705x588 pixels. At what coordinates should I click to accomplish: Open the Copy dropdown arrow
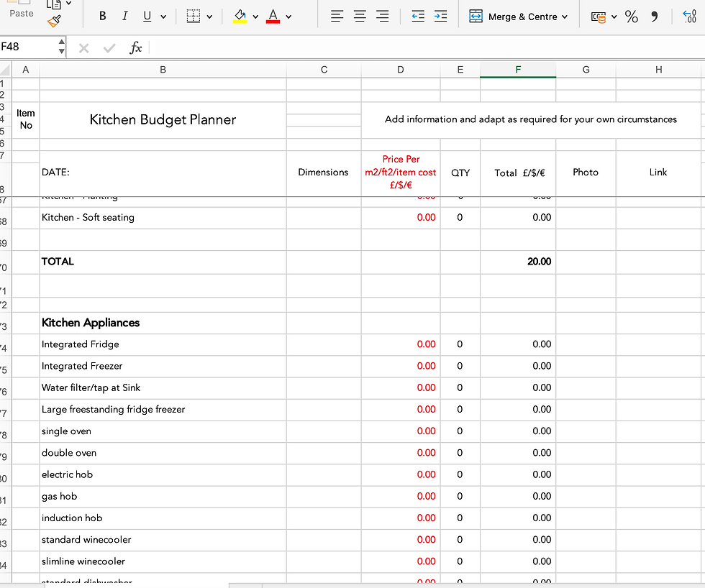tap(69, 3)
